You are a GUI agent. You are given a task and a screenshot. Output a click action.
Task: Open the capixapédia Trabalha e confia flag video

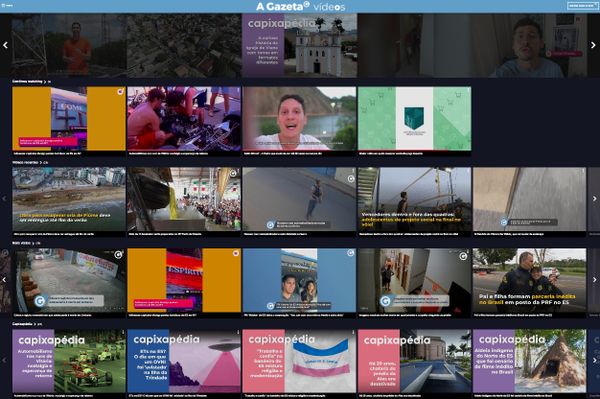(299, 363)
